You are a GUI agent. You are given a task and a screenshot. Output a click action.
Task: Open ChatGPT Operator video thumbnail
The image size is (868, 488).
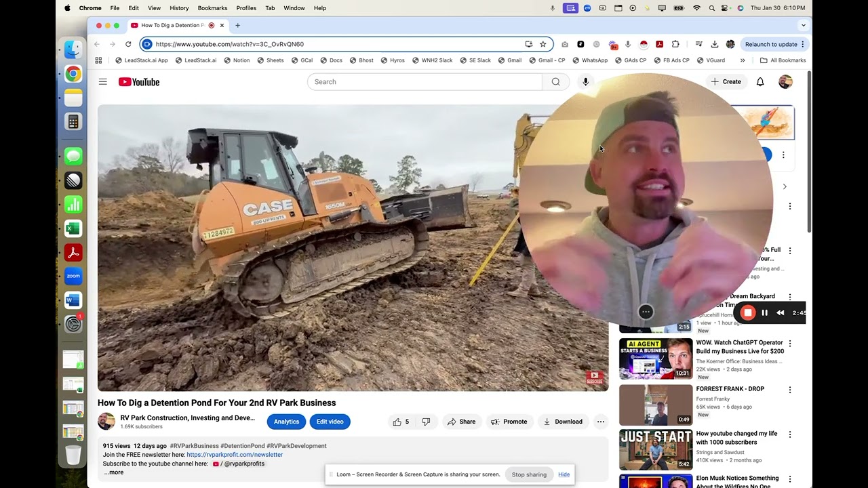pyautogui.click(x=656, y=359)
